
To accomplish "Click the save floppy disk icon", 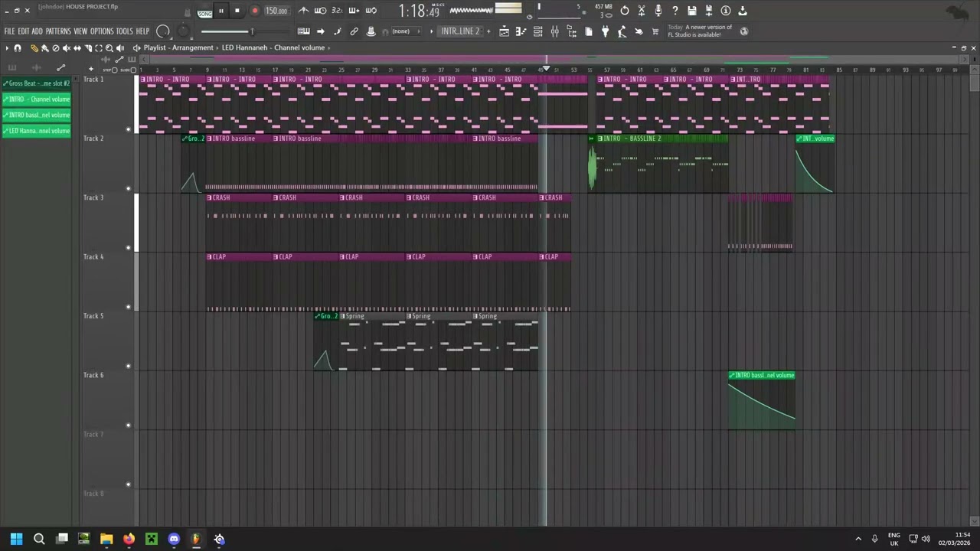I will [692, 11].
